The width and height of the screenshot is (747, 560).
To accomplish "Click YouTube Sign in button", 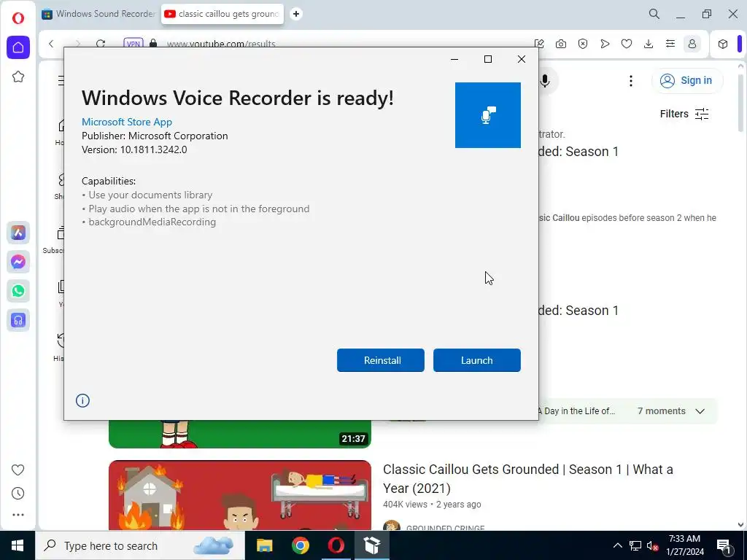I will pyautogui.click(x=686, y=80).
